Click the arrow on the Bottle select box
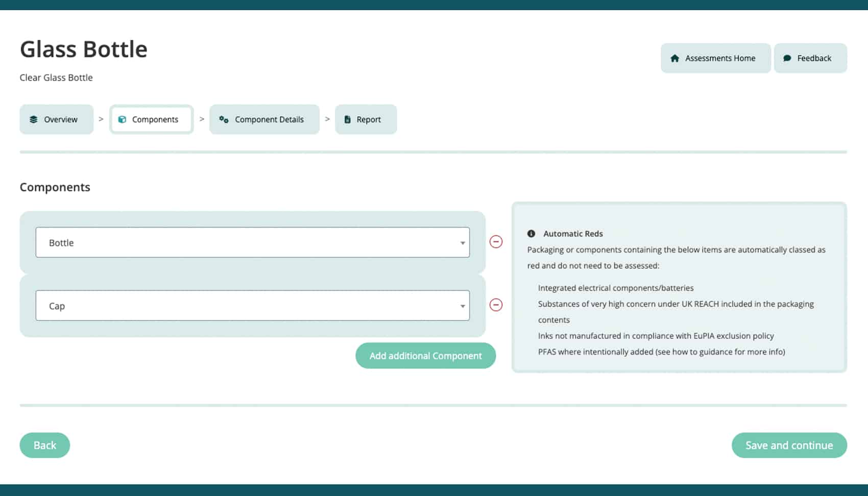Image resolution: width=868 pixels, height=496 pixels. 462,243
